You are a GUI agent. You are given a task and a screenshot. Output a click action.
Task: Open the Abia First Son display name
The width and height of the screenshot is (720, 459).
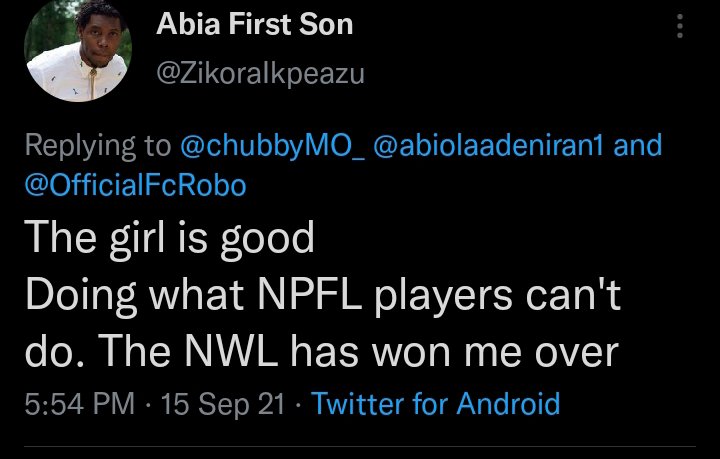[255, 24]
